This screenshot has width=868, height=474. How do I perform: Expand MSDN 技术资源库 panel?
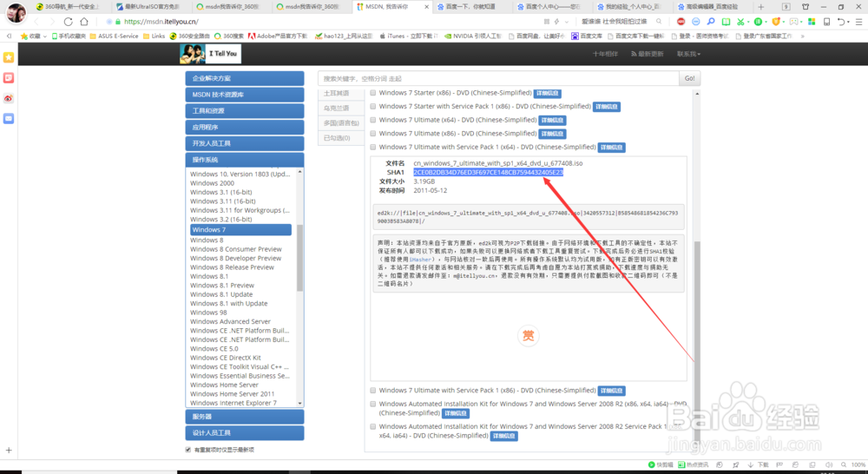click(x=245, y=95)
